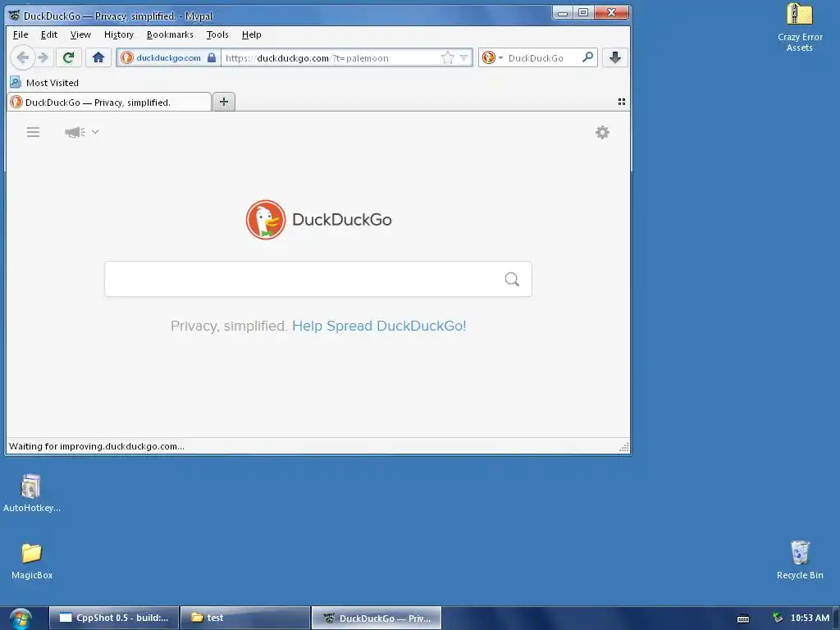Go to the home page via house icon
This screenshot has height=630, width=840.
point(98,57)
